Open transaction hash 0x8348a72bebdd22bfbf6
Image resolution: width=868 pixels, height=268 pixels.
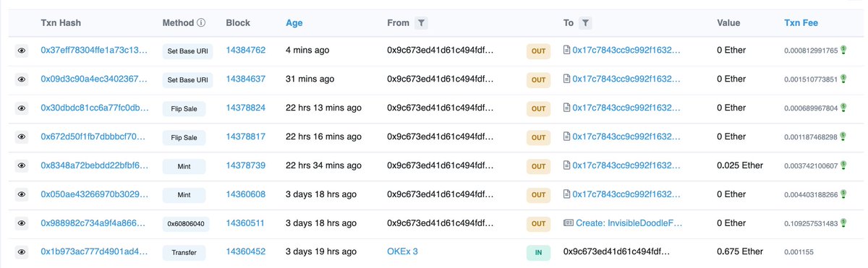[x=94, y=165]
